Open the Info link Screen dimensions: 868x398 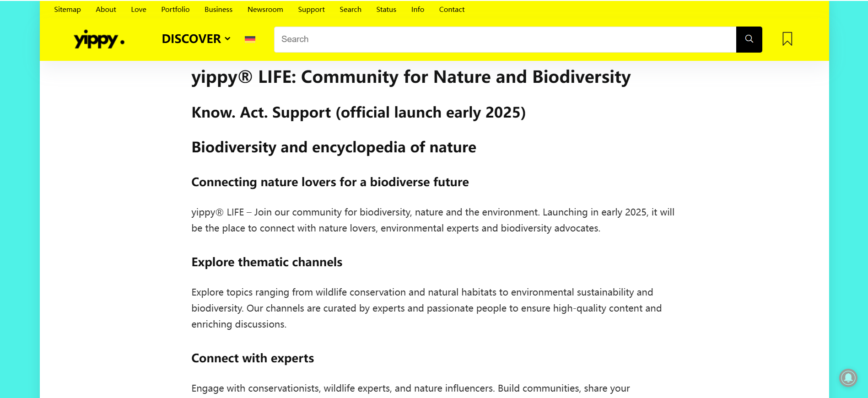coord(418,9)
